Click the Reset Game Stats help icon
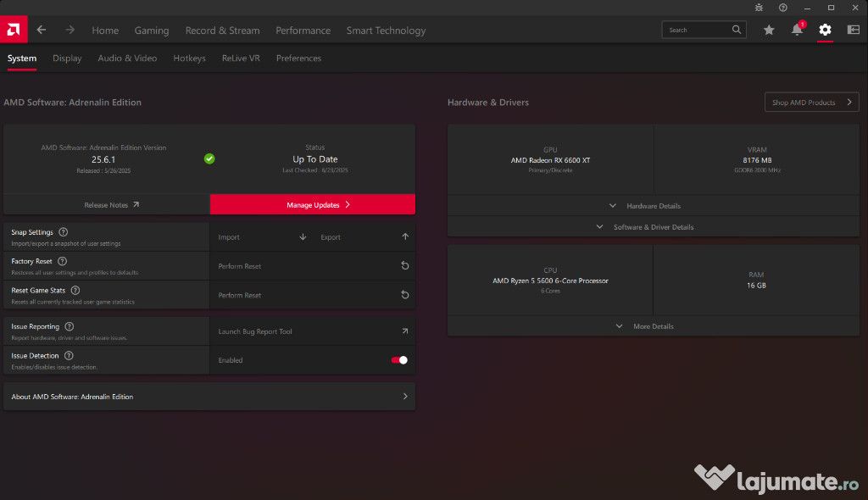 click(75, 290)
